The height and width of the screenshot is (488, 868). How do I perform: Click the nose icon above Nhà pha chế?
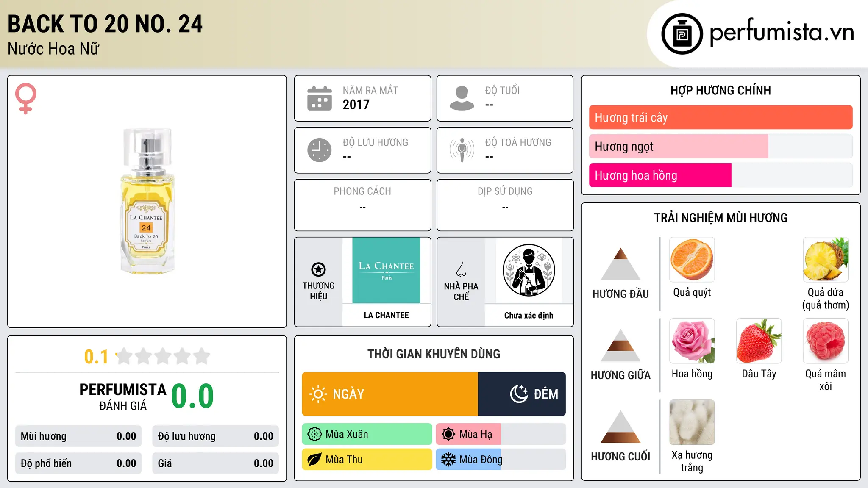(x=461, y=269)
